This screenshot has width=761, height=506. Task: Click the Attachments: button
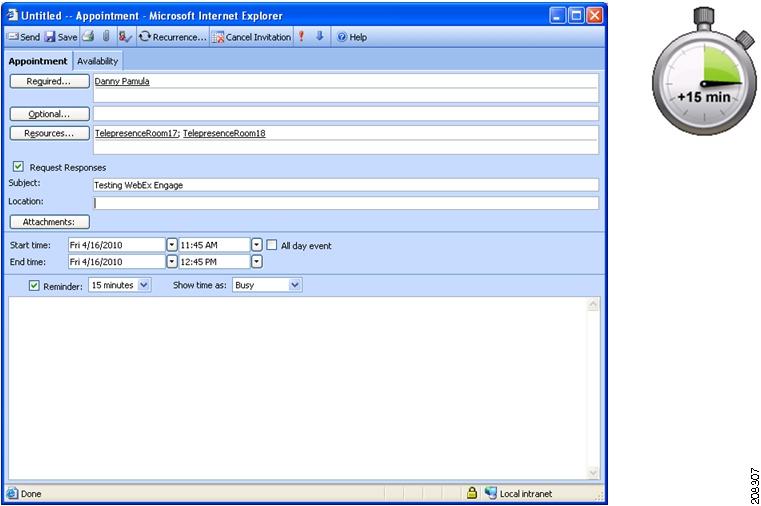click(x=50, y=222)
